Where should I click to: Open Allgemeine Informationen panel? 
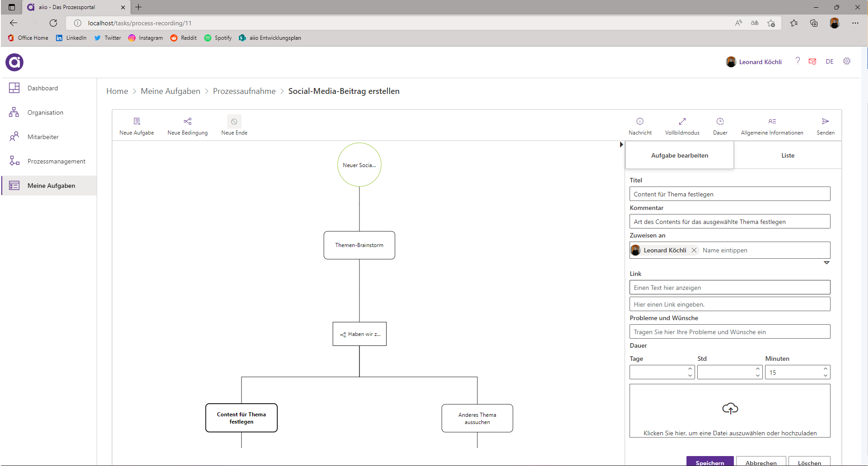coord(772,121)
